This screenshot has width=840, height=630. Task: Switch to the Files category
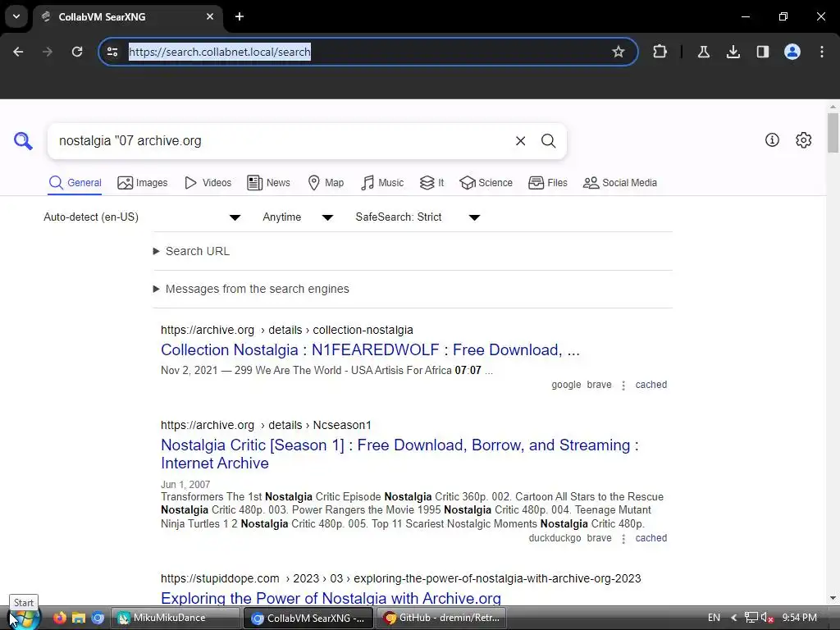point(547,183)
